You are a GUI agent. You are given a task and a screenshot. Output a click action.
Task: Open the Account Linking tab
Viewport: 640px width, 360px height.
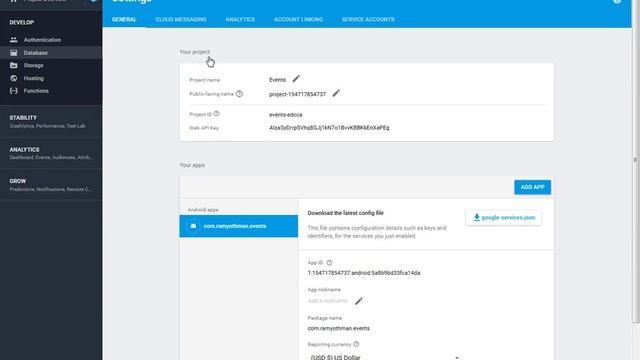coord(298,19)
